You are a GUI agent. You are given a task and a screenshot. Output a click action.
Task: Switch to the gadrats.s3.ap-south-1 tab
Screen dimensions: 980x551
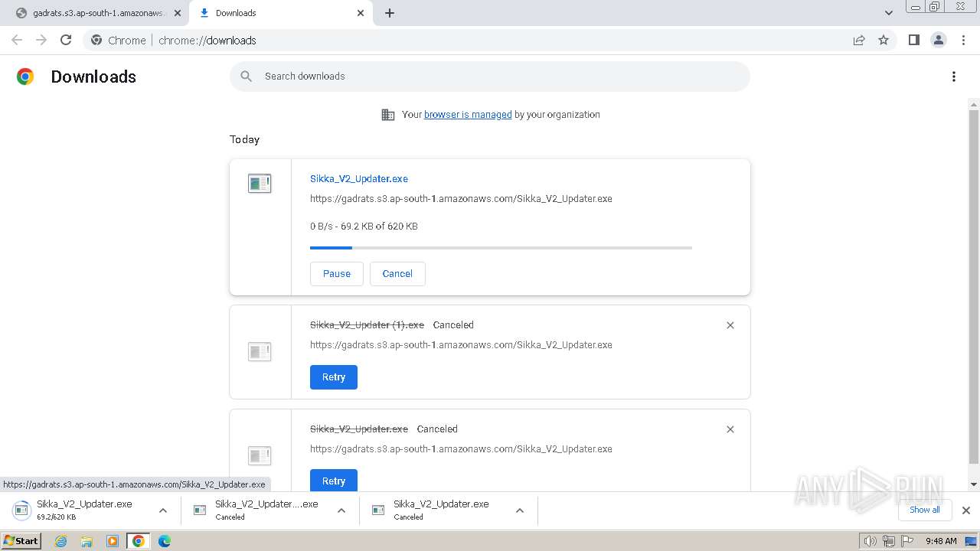pos(98,13)
